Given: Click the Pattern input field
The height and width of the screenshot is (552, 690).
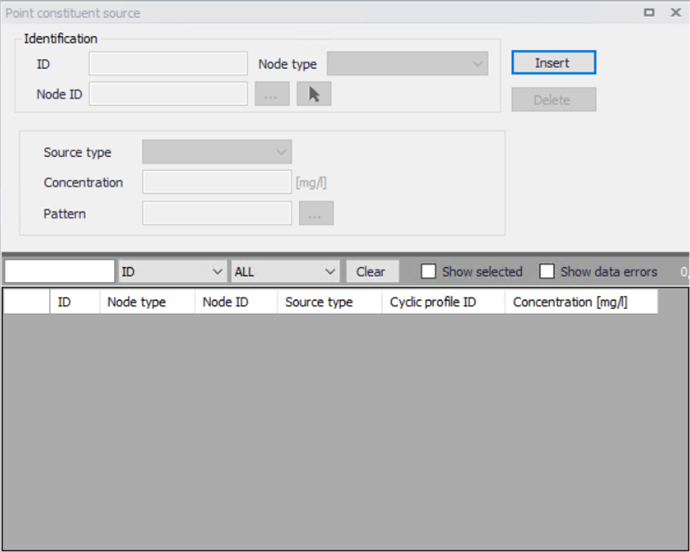Looking at the screenshot, I should [217, 213].
